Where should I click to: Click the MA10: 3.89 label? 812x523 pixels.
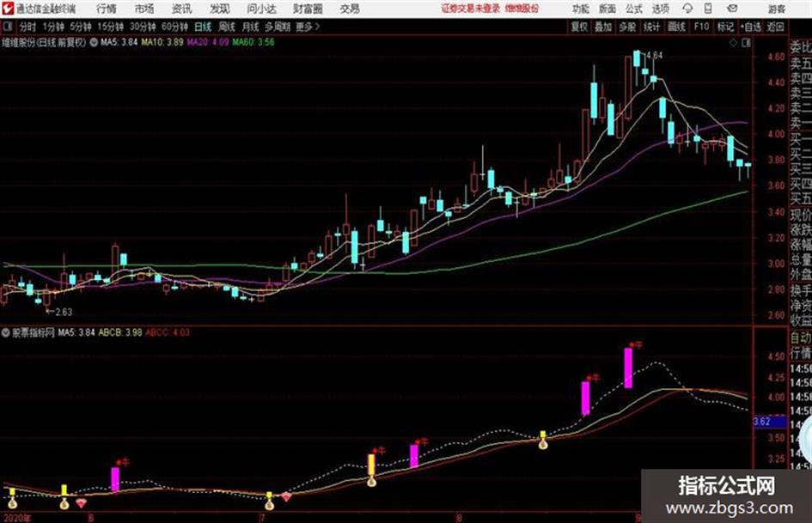[x=162, y=42]
